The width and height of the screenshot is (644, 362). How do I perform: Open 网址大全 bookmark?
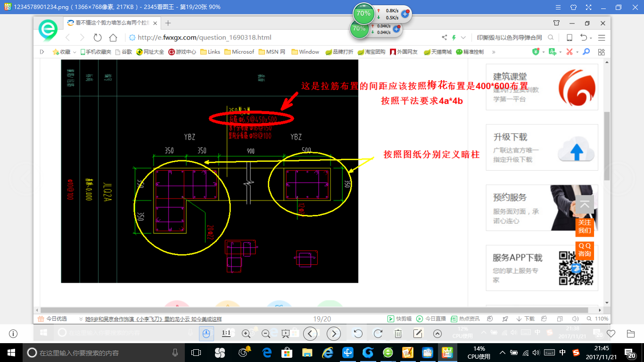pos(150,52)
